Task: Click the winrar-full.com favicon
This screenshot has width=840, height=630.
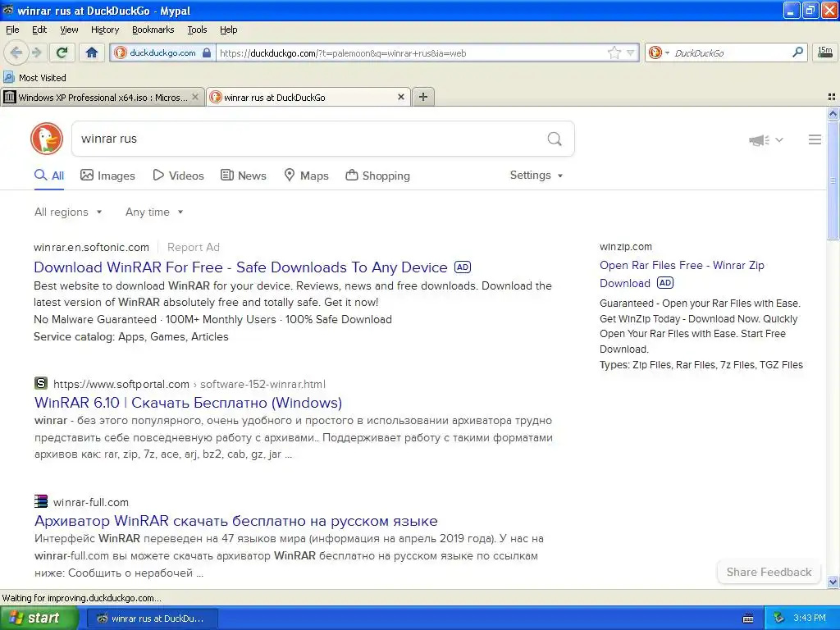Action: (41, 501)
